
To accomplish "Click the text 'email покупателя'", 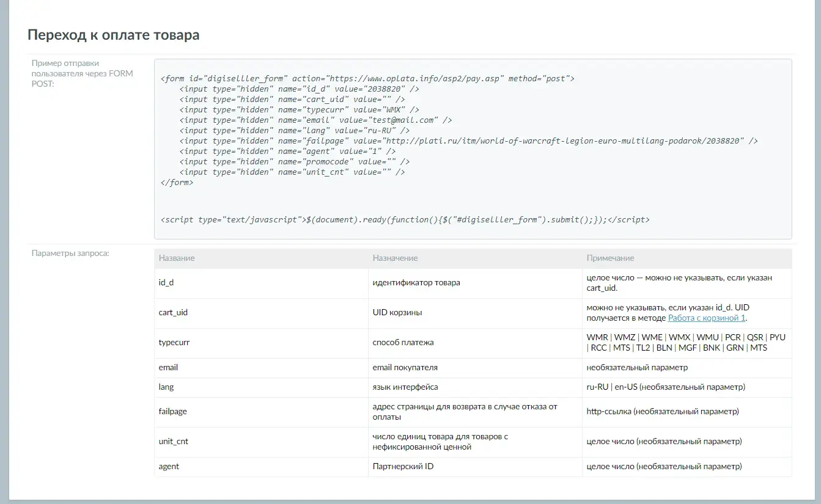I will pyautogui.click(x=405, y=368).
